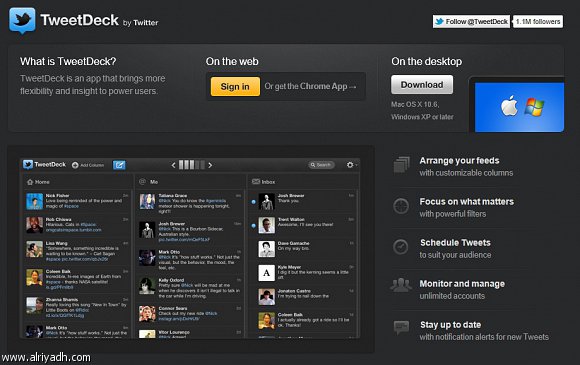Screen dimensions: 580x365
Task: Click Dave Gamache's 'On my way bro.' message
Action: pyautogui.click(x=294, y=249)
